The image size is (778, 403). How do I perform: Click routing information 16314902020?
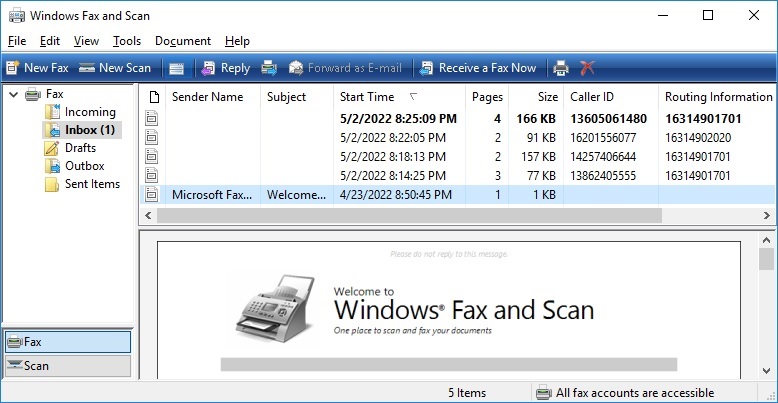pos(698,138)
